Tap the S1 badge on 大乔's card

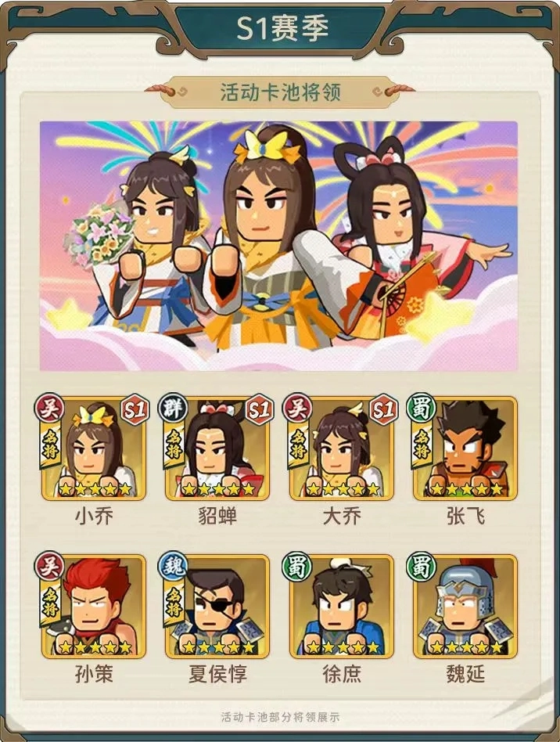point(383,409)
